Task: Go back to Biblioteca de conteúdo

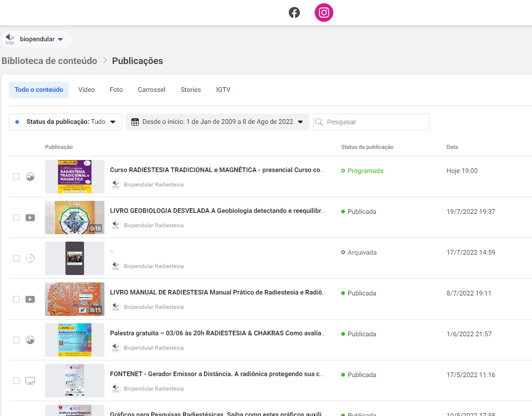Action: click(x=49, y=61)
